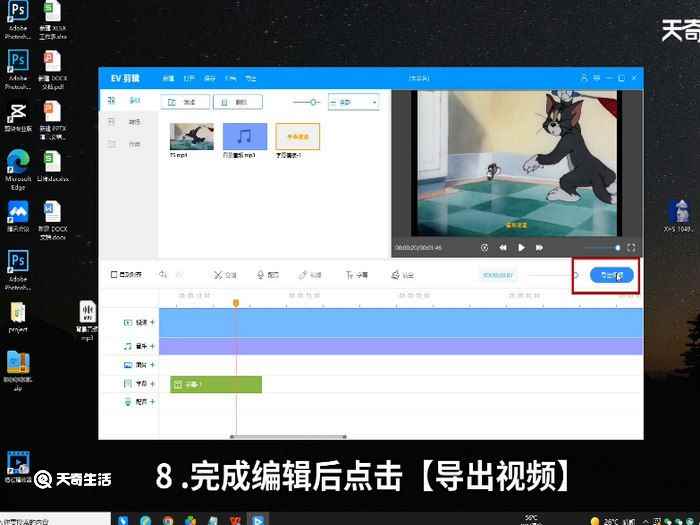
Task: Select the blue video clip on timeline
Action: [401, 323]
